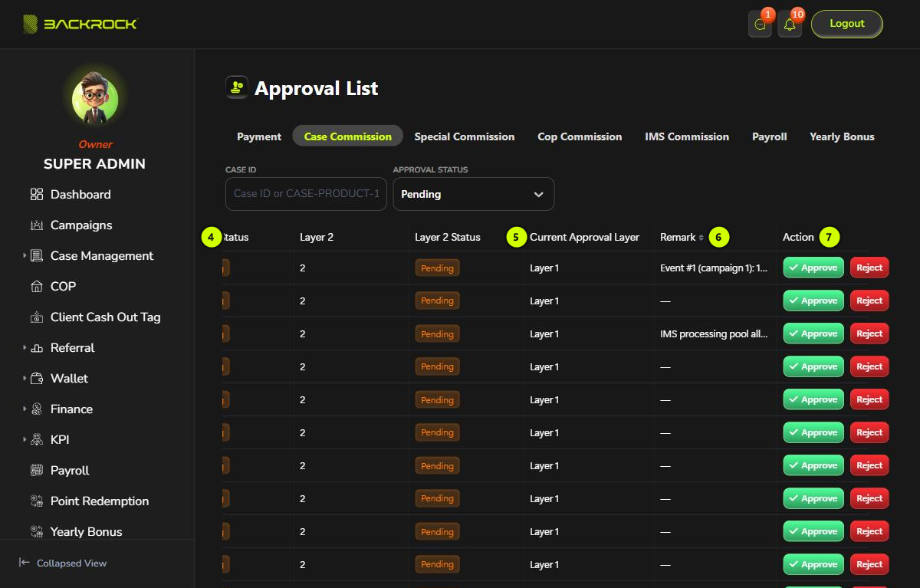Click the Payroll icon in the sidebar
This screenshot has width=920, height=588.
point(37,471)
